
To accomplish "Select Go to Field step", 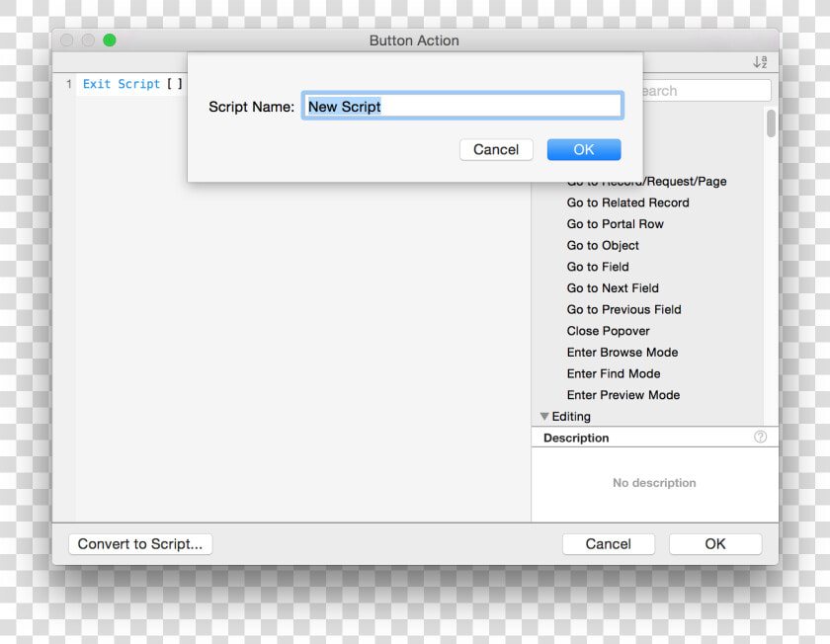I will 598,267.
